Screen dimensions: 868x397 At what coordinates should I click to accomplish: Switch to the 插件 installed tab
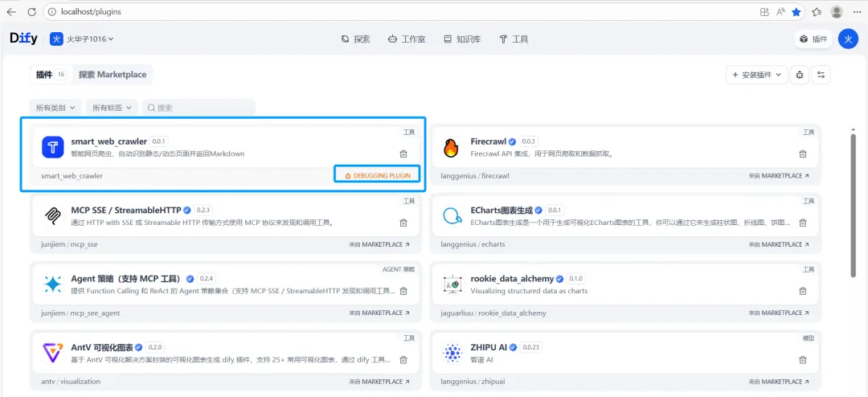coord(51,75)
